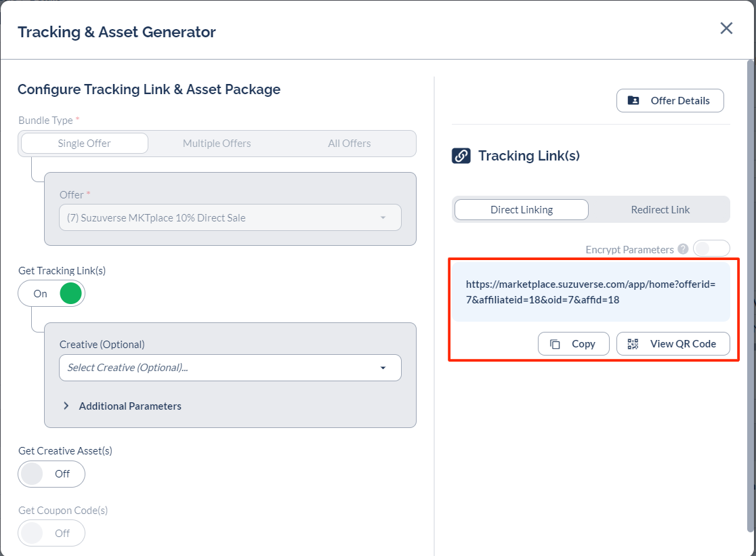Select the Single Offer bundle type
The height and width of the screenshot is (556, 756).
(85, 144)
